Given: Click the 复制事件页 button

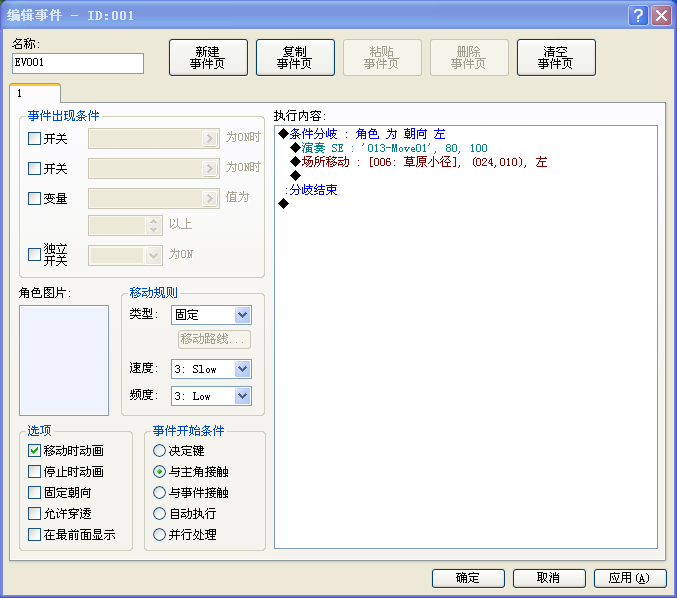Looking at the screenshot, I should 295,58.
